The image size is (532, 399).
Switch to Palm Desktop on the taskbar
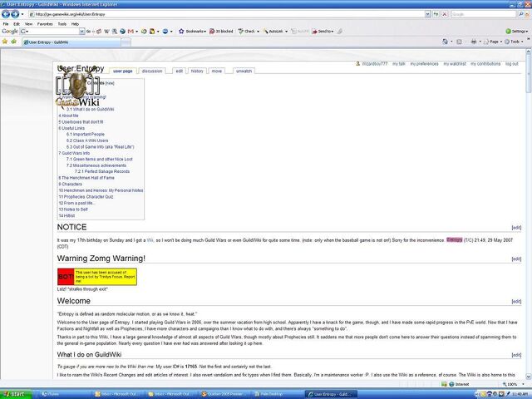tap(278, 394)
